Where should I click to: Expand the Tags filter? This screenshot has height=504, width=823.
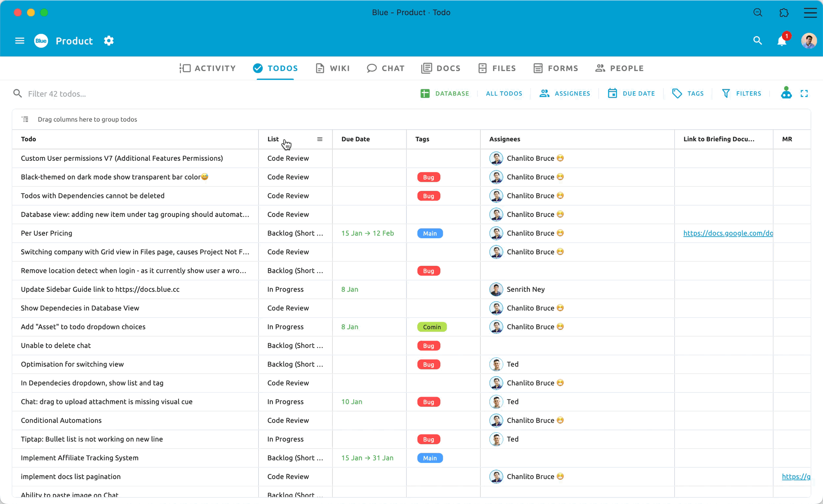(688, 94)
